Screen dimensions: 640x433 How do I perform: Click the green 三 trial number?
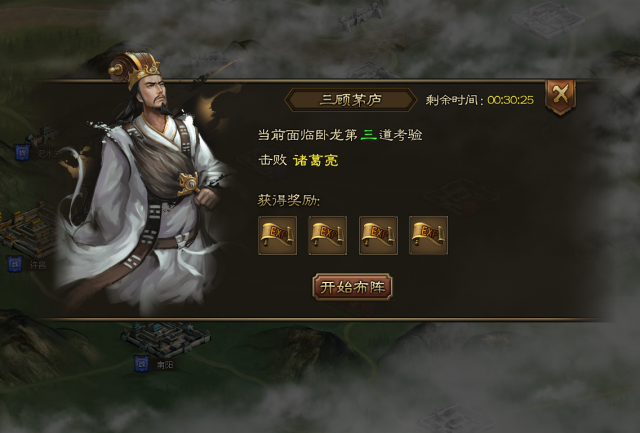[368, 135]
